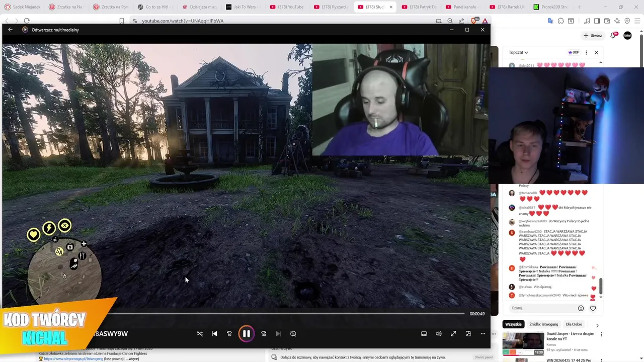This screenshot has height=362, width=644.
Task: Select the Wszystkie filter chip
Action: coord(514,324)
